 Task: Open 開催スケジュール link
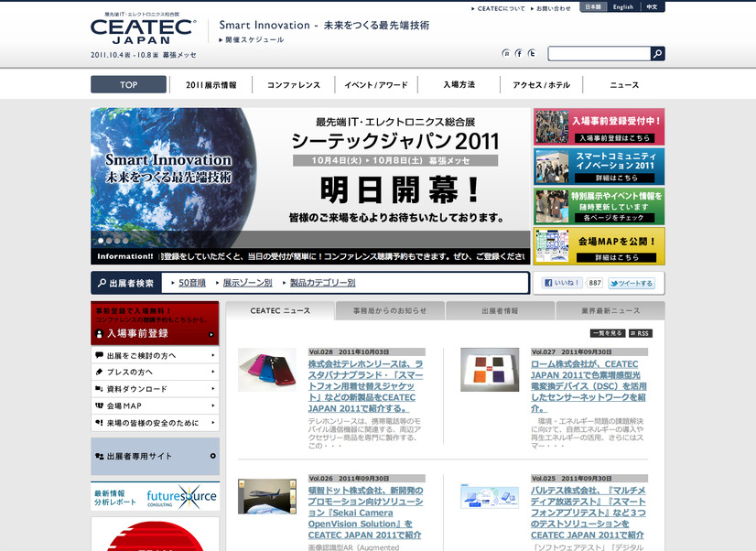point(252,39)
